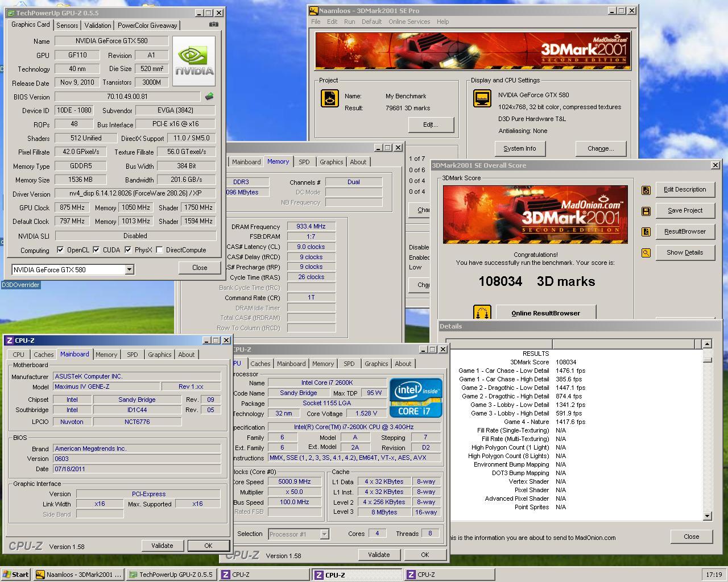The height and width of the screenshot is (582, 728).
Task: Open the GPU selection dropdown in GPU-Z
Action: pos(129,269)
